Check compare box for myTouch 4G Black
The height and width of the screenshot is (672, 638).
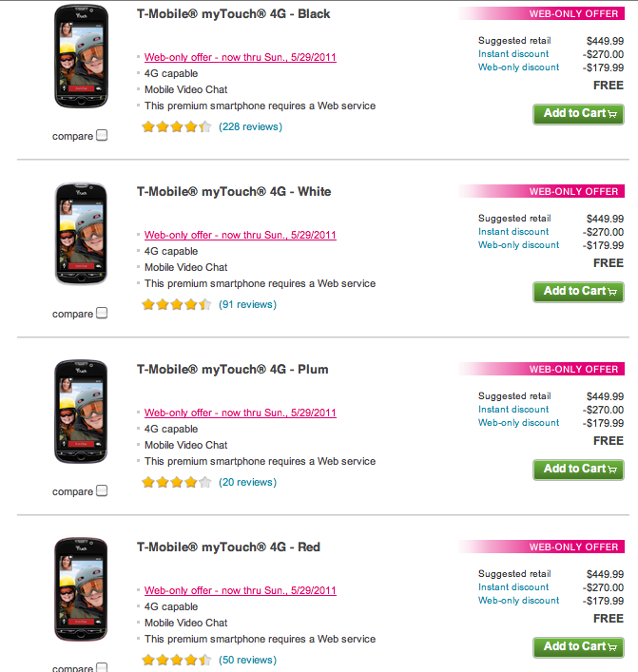(x=102, y=136)
